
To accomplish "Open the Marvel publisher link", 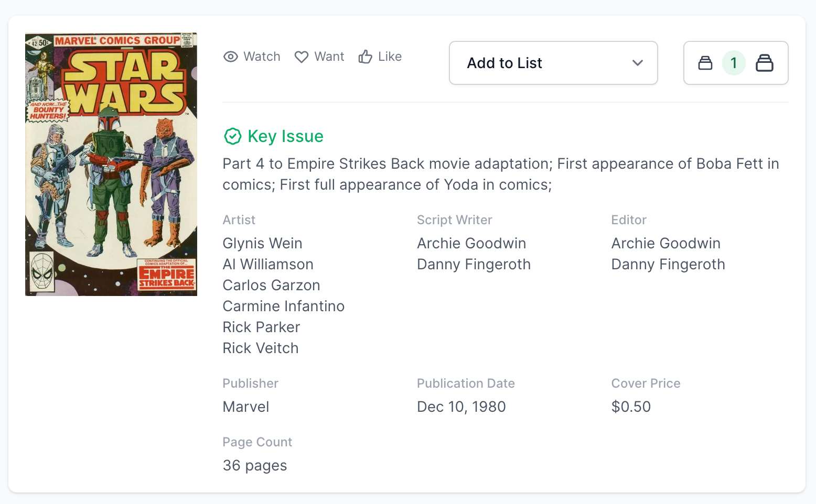I will click(246, 407).
